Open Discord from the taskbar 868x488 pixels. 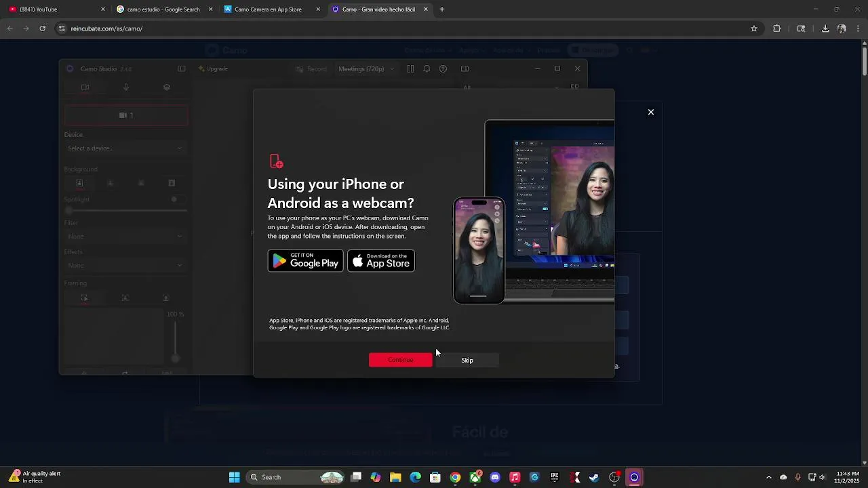(495, 477)
